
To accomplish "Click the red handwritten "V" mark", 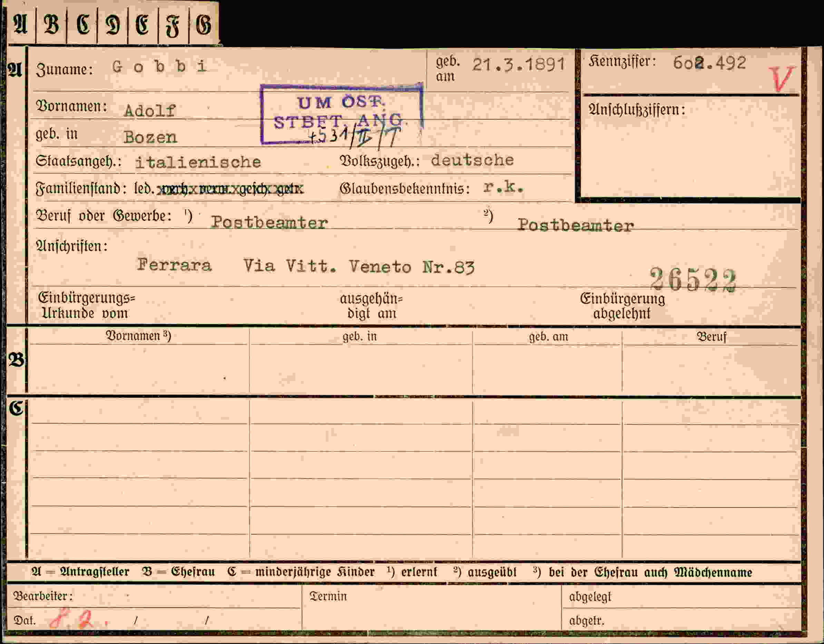I will click(781, 78).
